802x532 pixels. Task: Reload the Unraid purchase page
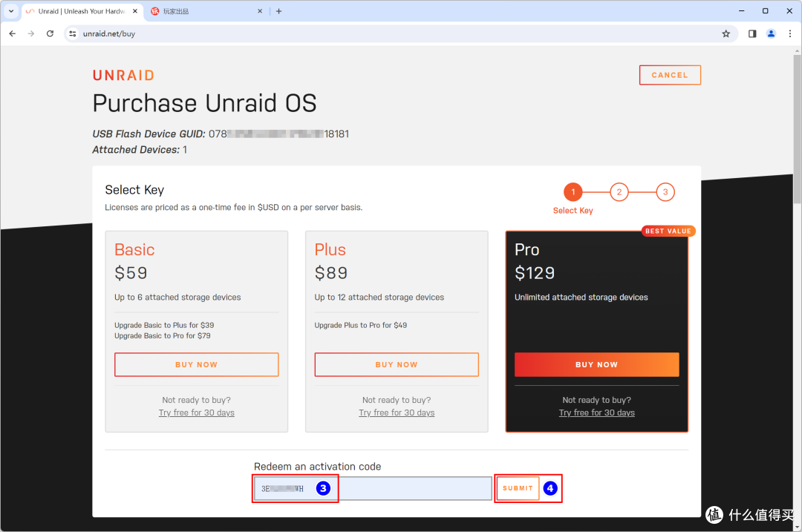(x=50, y=33)
